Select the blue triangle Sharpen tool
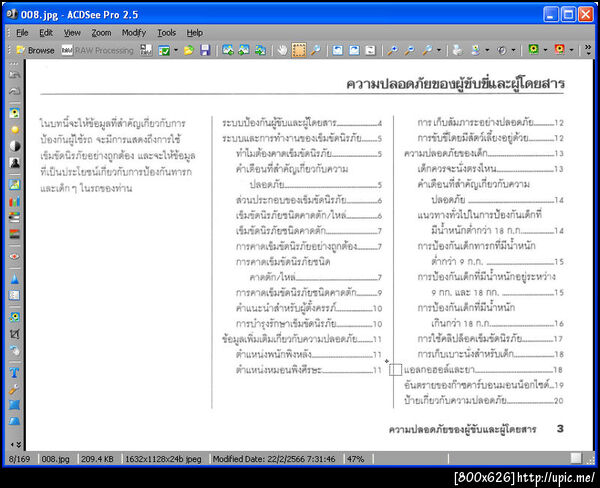This screenshot has width=600, height=488. [15, 279]
